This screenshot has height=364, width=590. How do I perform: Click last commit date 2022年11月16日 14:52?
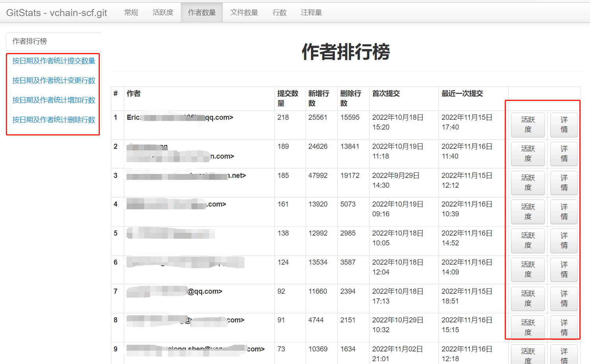[467, 238]
